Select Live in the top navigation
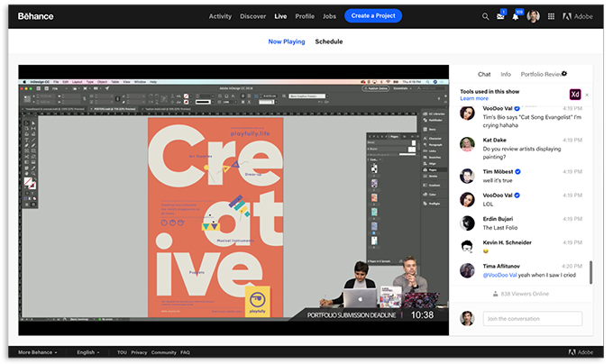613x364 pixels. click(x=280, y=16)
